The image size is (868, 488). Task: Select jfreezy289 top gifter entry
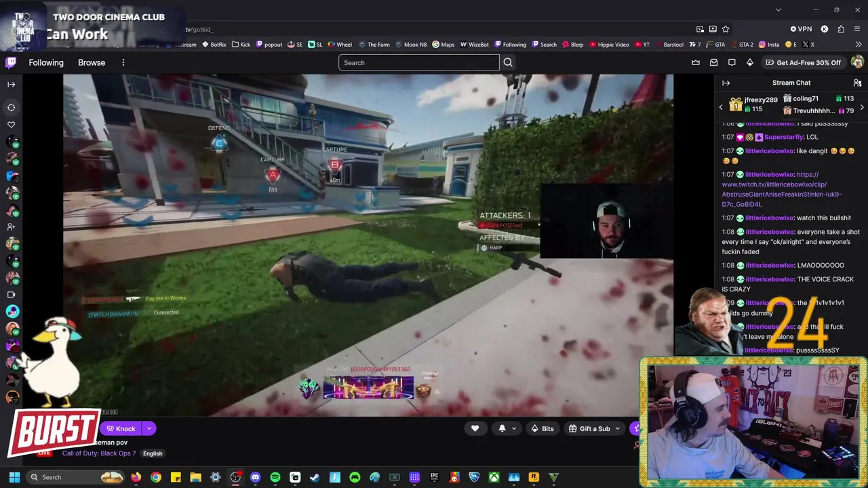753,104
